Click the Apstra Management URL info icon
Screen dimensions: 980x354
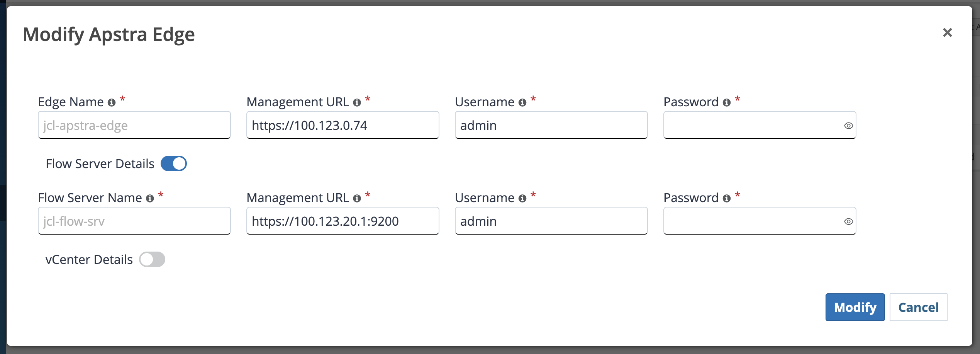(357, 102)
